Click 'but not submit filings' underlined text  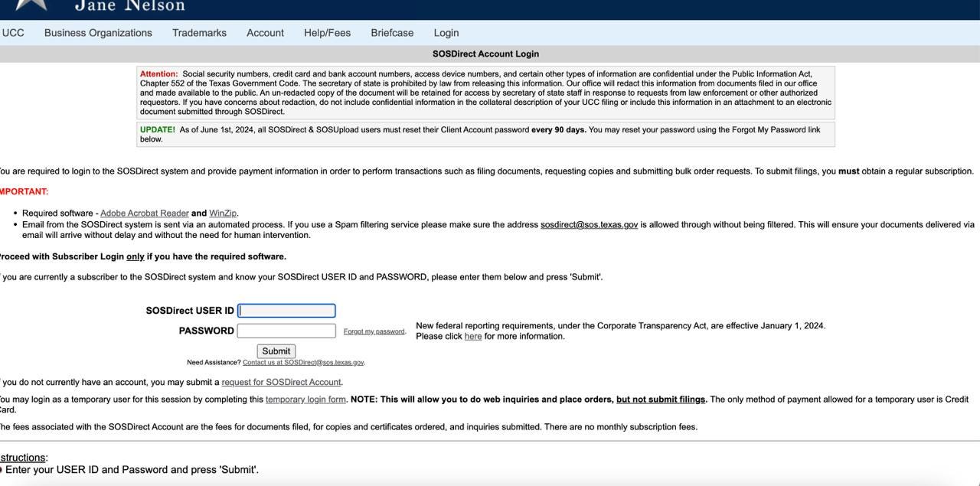(661, 400)
